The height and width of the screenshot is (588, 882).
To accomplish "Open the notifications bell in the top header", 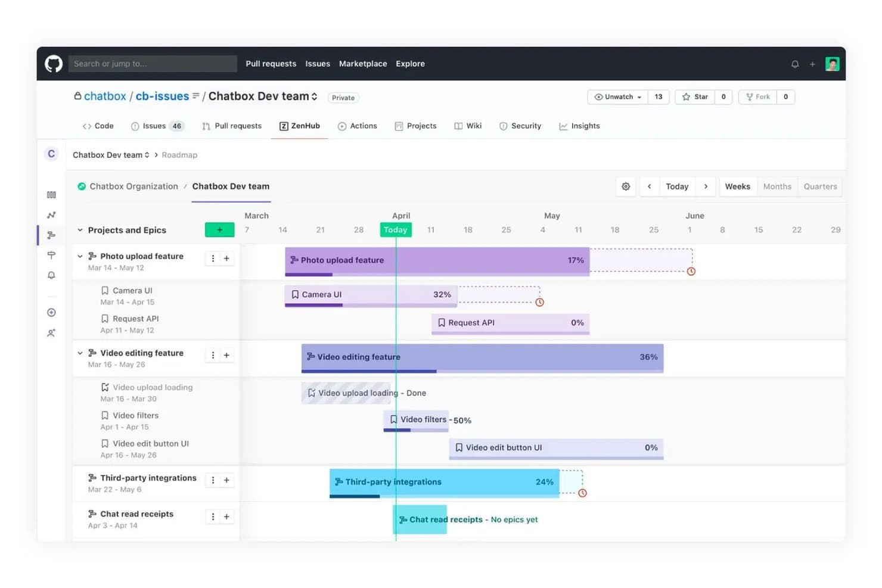I will coord(795,64).
